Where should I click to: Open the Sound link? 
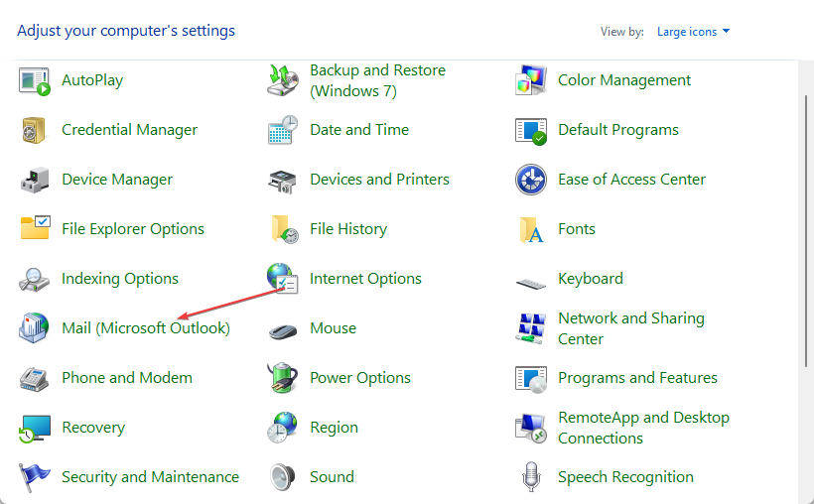[x=332, y=477]
